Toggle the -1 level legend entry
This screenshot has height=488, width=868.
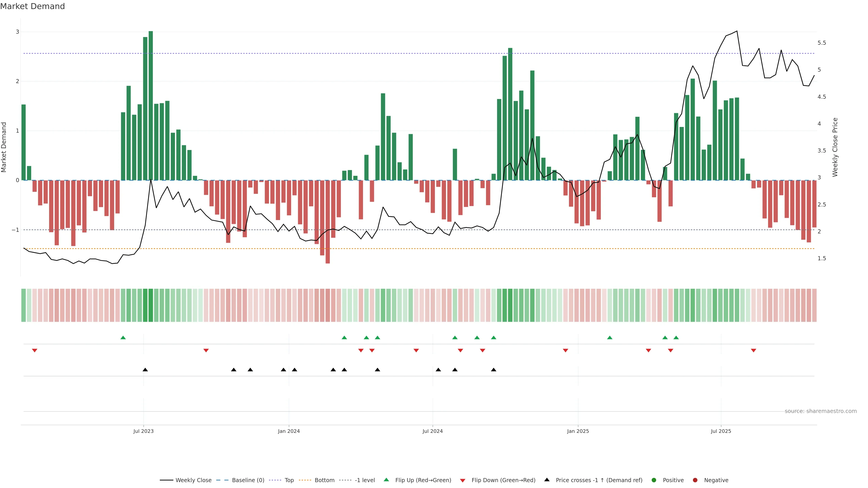pos(365,480)
